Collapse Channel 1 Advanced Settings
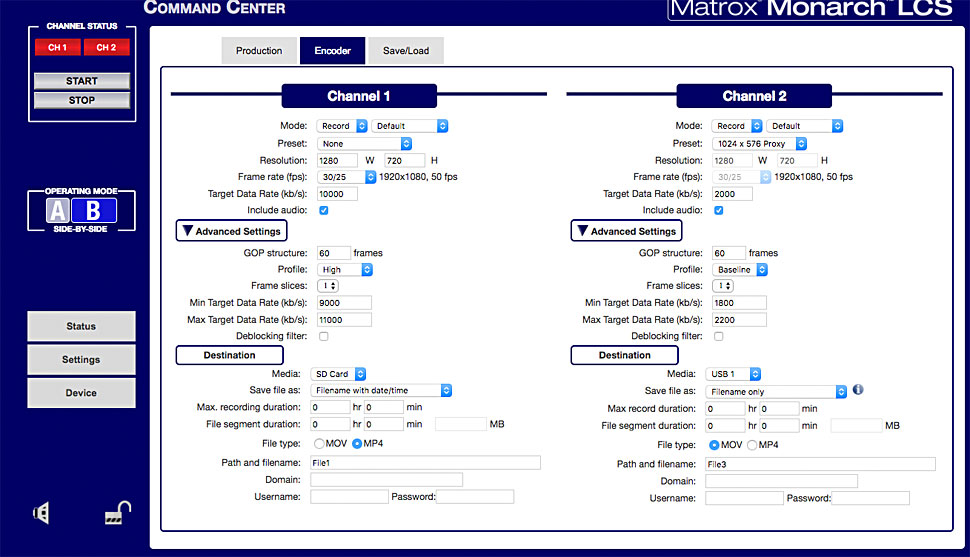The width and height of the screenshot is (970, 557). click(231, 231)
